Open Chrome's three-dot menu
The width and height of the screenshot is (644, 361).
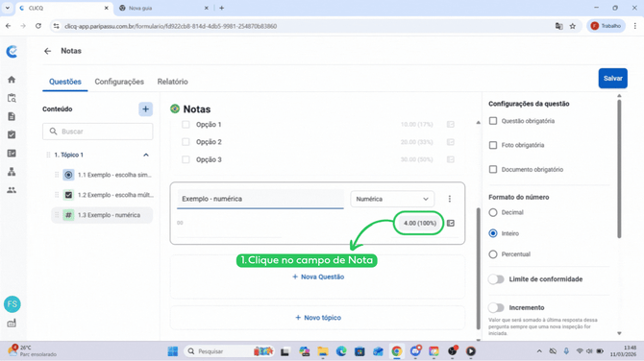(635, 26)
